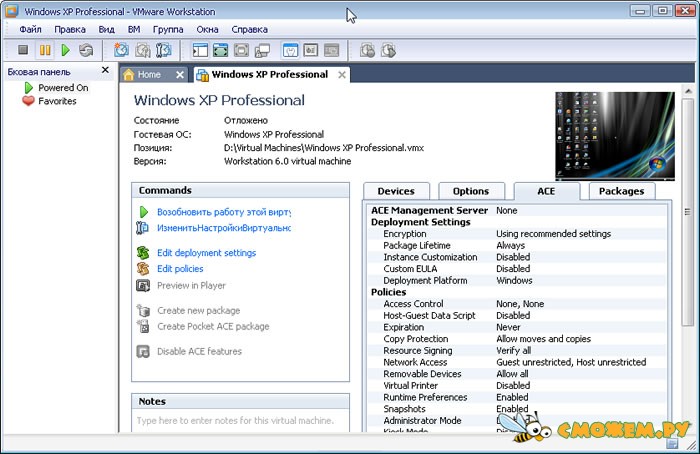The width and height of the screenshot is (700, 454).
Task: Select Powered On in sidebar
Action: pos(63,87)
